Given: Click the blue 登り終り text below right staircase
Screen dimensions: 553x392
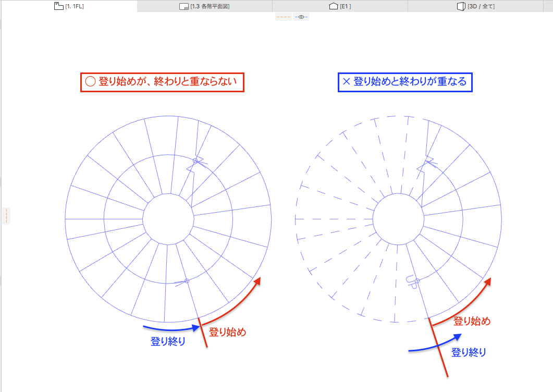Looking at the screenshot, I should pyautogui.click(x=469, y=352).
